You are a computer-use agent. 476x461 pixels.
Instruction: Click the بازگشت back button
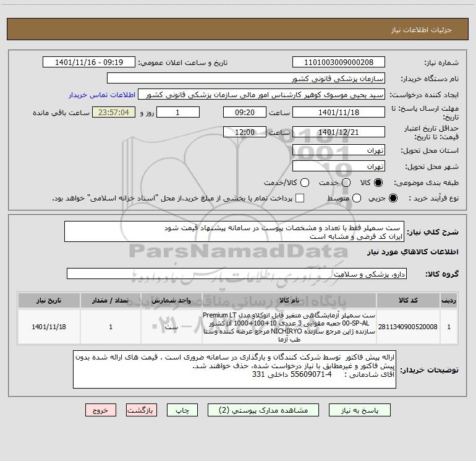(142, 410)
